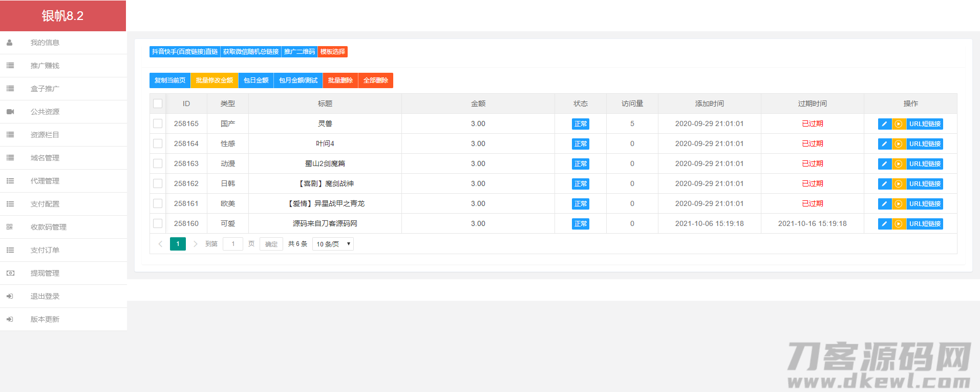Check the checkbox for row 258164
The height and width of the screenshot is (392, 980).
point(158,144)
